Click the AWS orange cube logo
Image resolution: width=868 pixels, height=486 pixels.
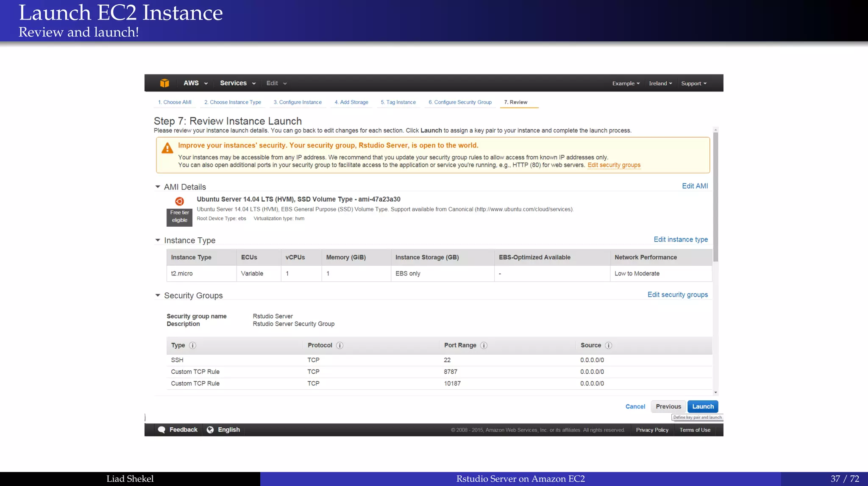tap(165, 83)
